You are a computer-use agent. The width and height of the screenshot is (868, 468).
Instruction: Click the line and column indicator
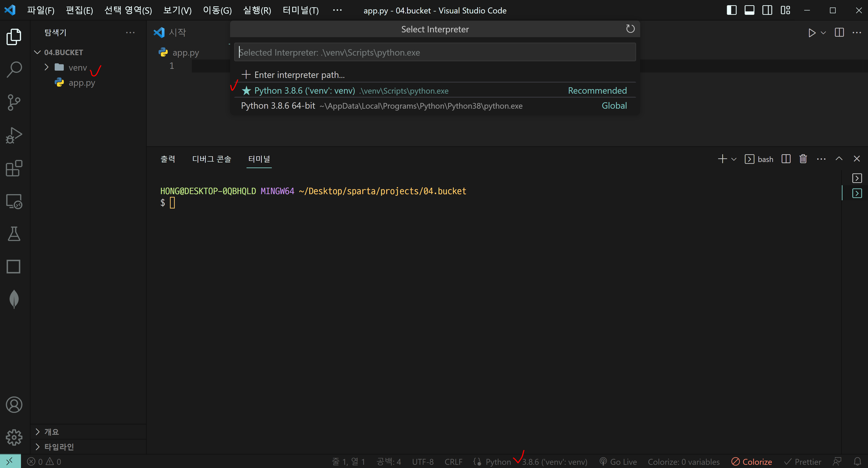click(x=348, y=462)
